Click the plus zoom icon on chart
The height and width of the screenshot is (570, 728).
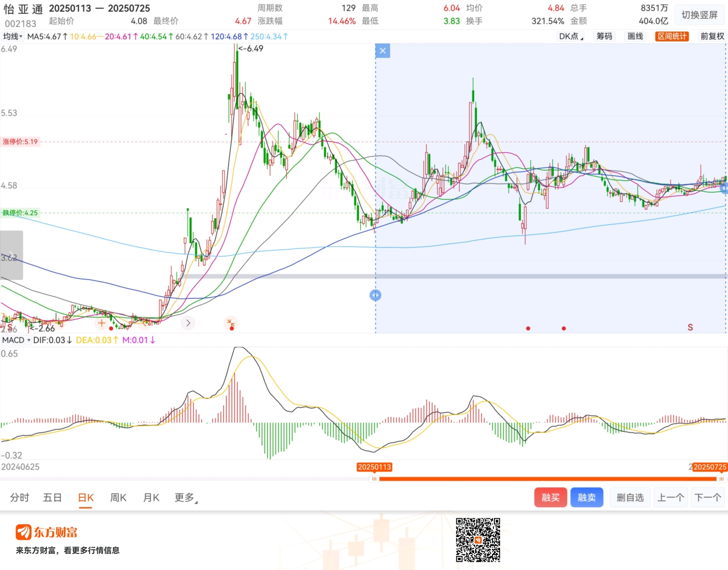[x=102, y=323]
